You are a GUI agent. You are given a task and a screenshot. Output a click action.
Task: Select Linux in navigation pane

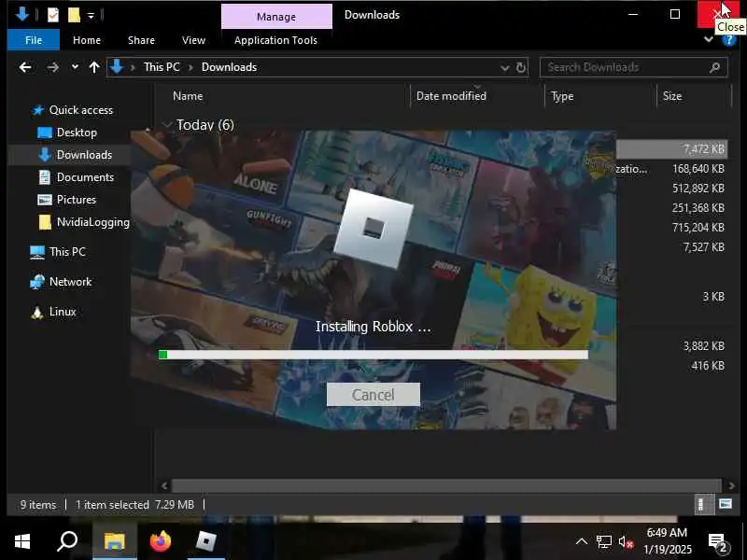63,312
